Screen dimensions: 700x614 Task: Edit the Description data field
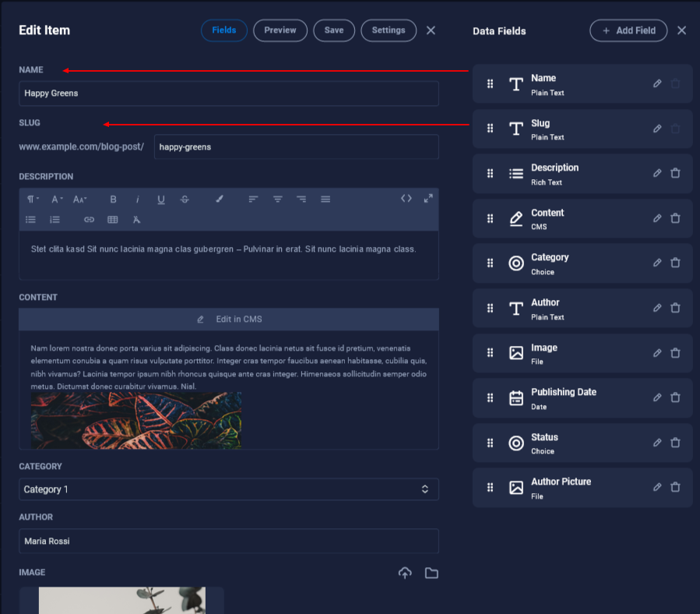[x=657, y=173]
